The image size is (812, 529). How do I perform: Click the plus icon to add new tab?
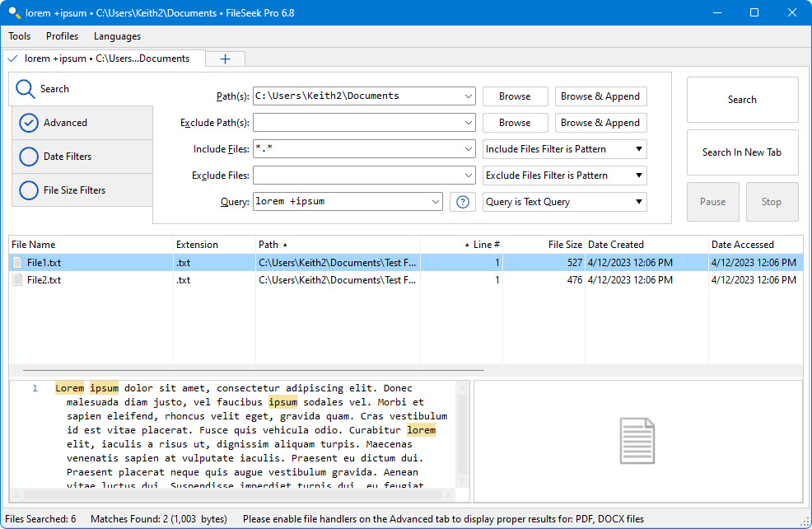(x=225, y=59)
